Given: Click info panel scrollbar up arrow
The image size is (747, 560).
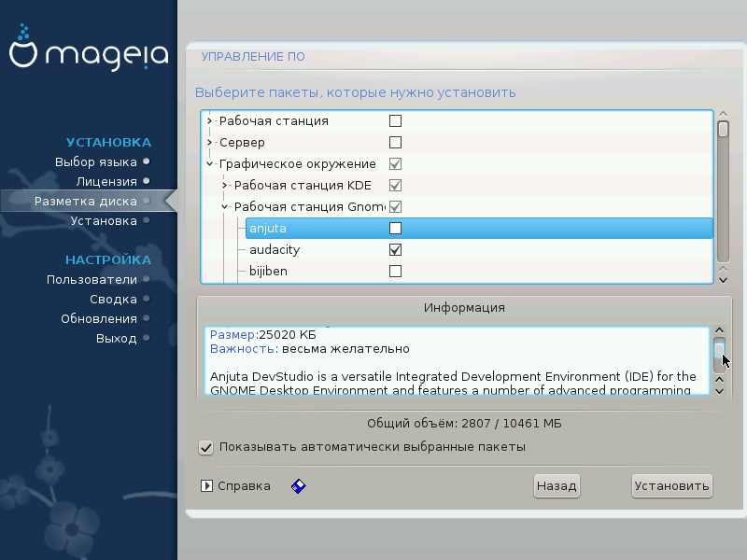Looking at the screenshot, I should click(x=719, y=330).
